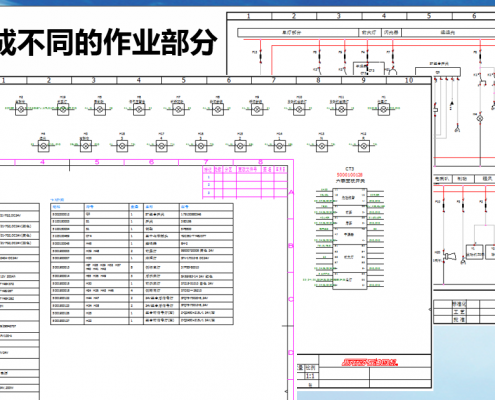Viewport: 495px width, 400px height.
Task: Click the blue label above the parts table
Action: tap(57, 200)
